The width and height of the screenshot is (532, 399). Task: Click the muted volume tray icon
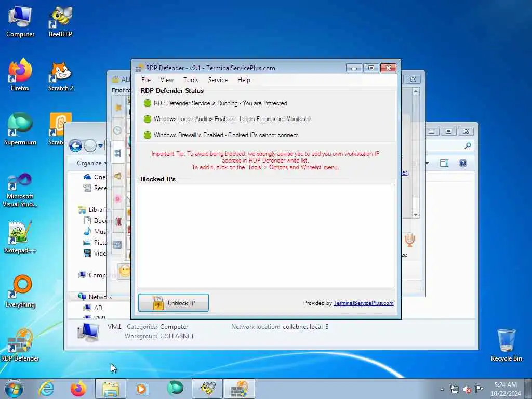[x=467, y=390]
